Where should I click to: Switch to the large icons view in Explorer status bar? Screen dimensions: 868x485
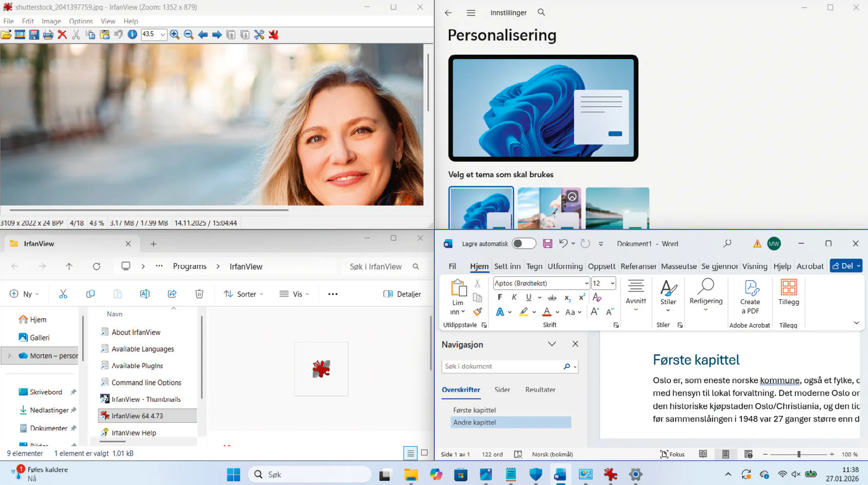click(424, 453)
